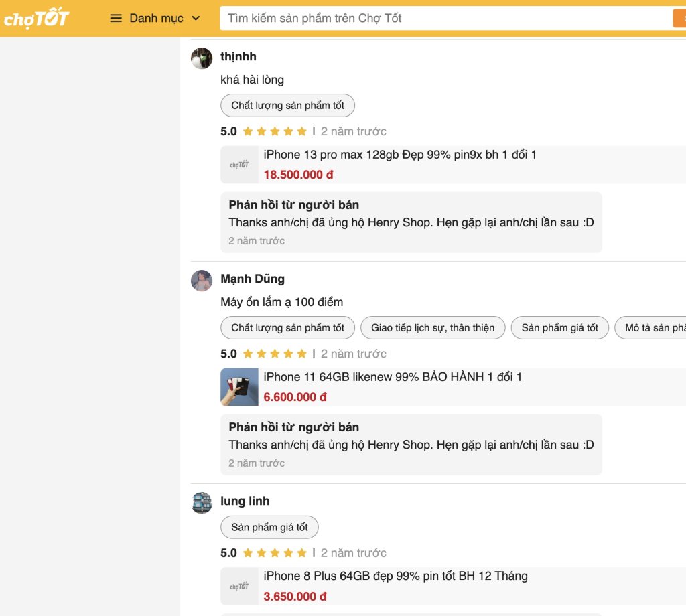Click the review text 'khá hài lòng'
This screenshot has height=616, width=686.
(252, 80)
